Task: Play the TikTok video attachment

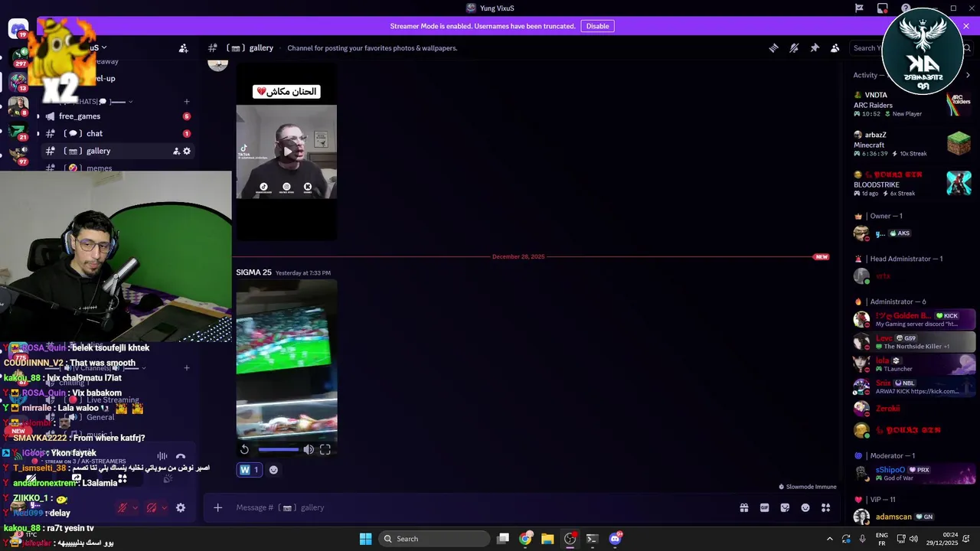Action: (286, 152)
